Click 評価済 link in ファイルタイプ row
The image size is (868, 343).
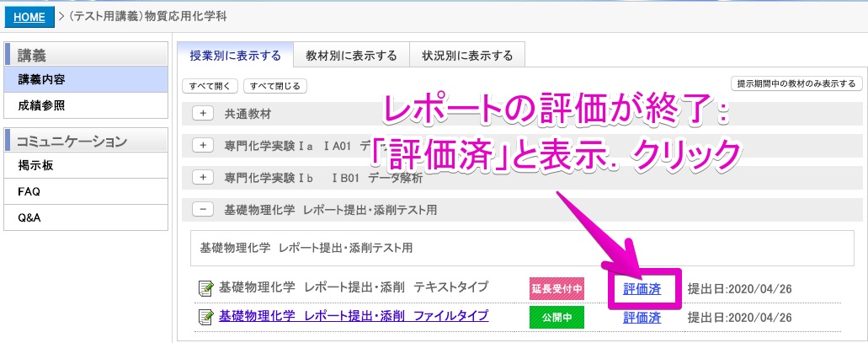pos(642,318)
